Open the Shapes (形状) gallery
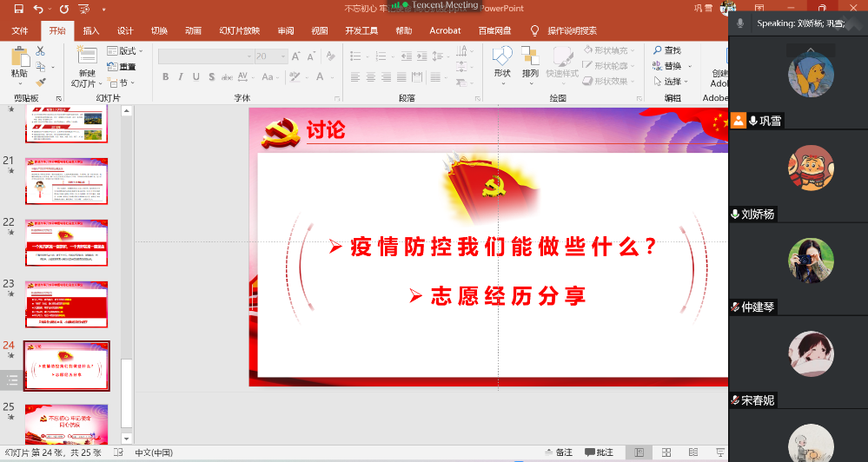The image size is (868, 462). 502,62
